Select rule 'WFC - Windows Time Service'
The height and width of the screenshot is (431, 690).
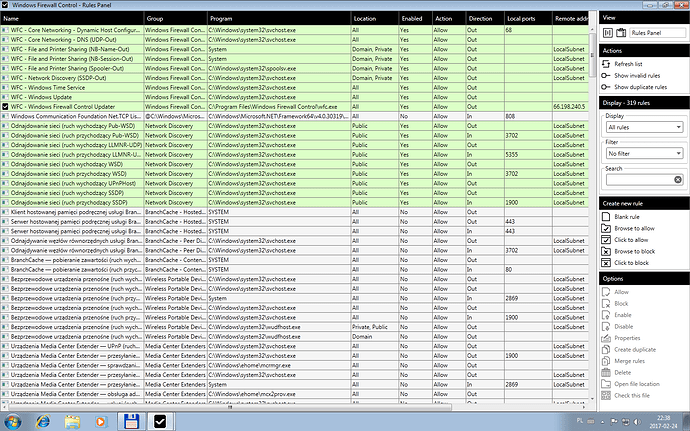[x=294, y=87]
